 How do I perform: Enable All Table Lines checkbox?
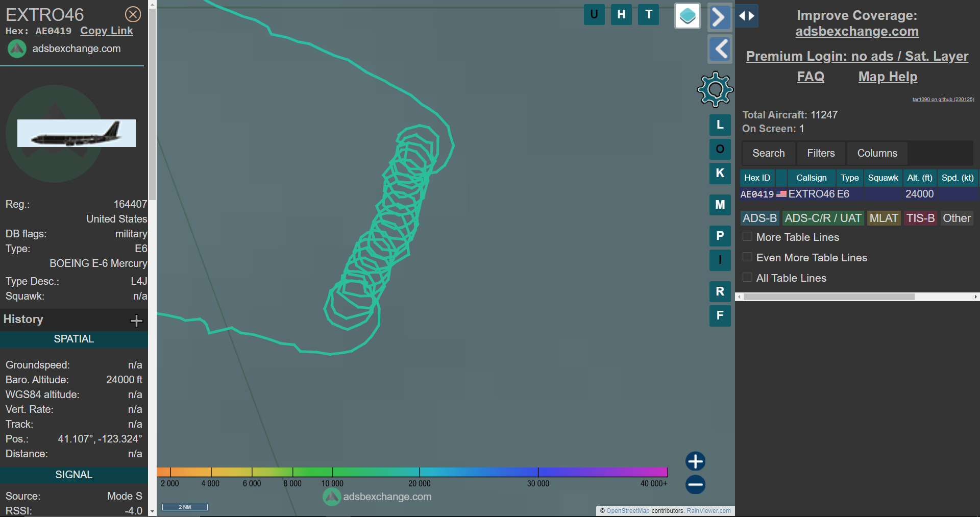pyautogui.click(x=747, y=278)
